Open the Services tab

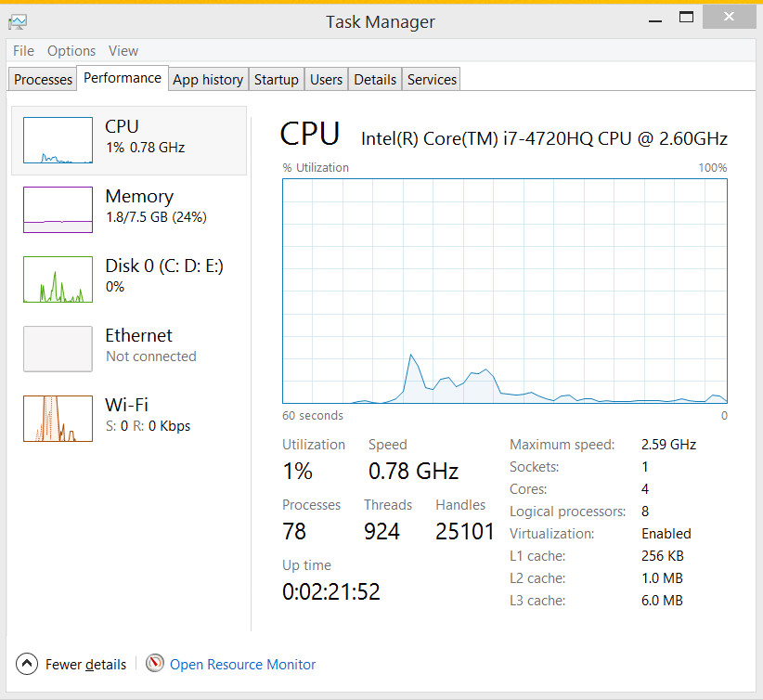[x=432, y=80]
